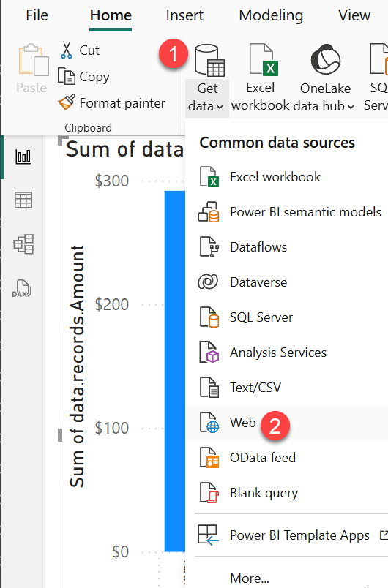Click the Paste clipboard icon
The image size is (388, 588).
34,60
